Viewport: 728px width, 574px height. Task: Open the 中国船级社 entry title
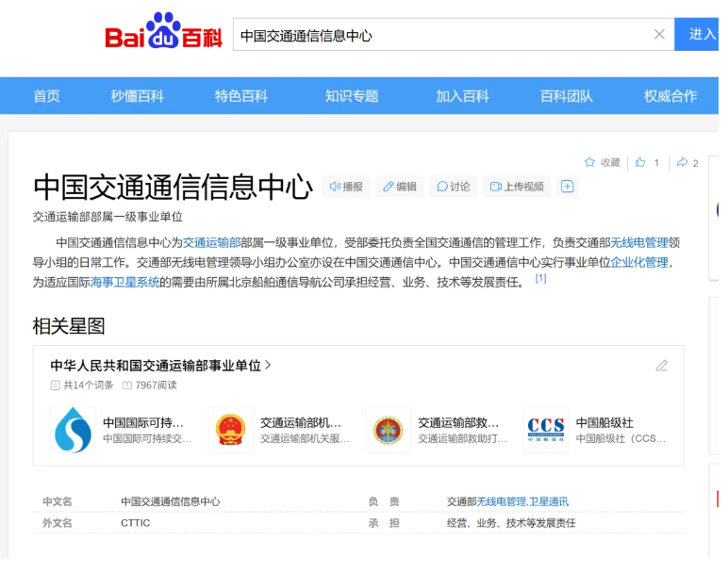click(x=604, y=423)
